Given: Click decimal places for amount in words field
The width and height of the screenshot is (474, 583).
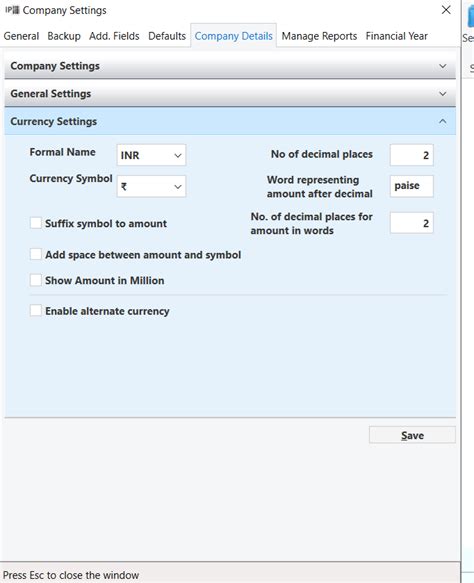Looking at the screenshot, I should [x=412, y=223].
